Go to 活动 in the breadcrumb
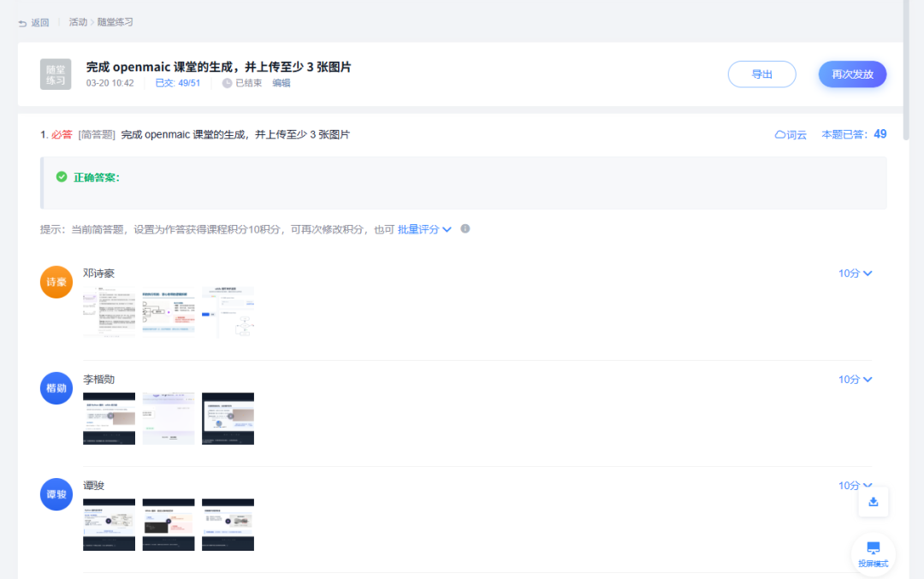 click(x=78, y=22)
